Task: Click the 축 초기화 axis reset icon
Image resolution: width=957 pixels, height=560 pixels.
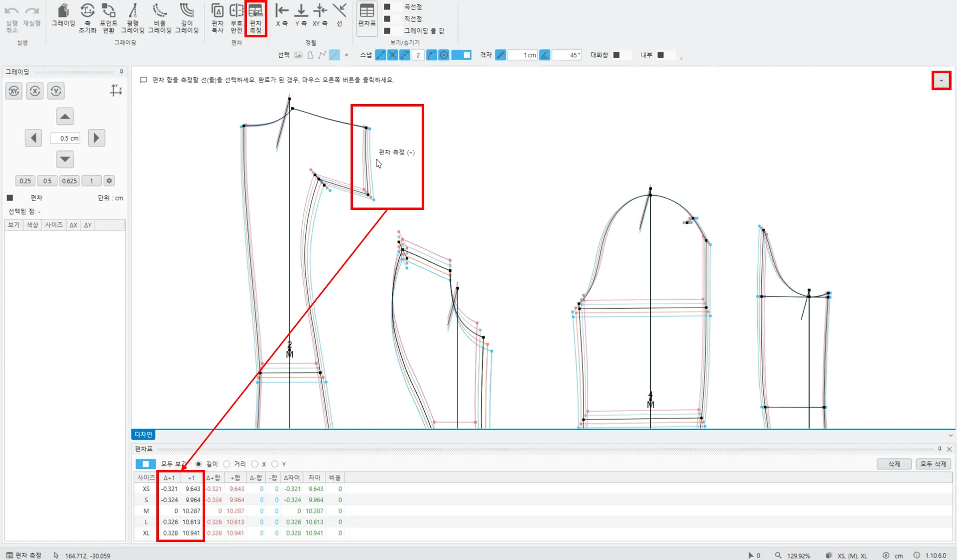Action: pos(87,17)
